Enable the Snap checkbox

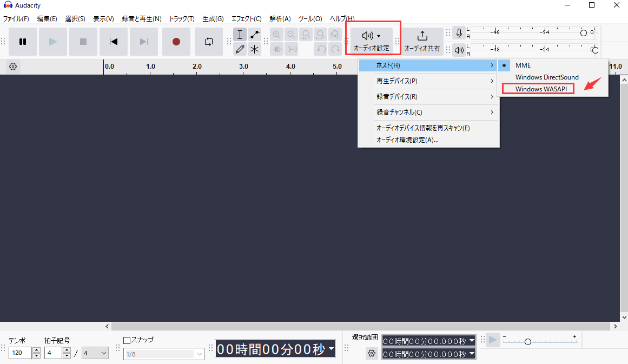coord(128,340)
